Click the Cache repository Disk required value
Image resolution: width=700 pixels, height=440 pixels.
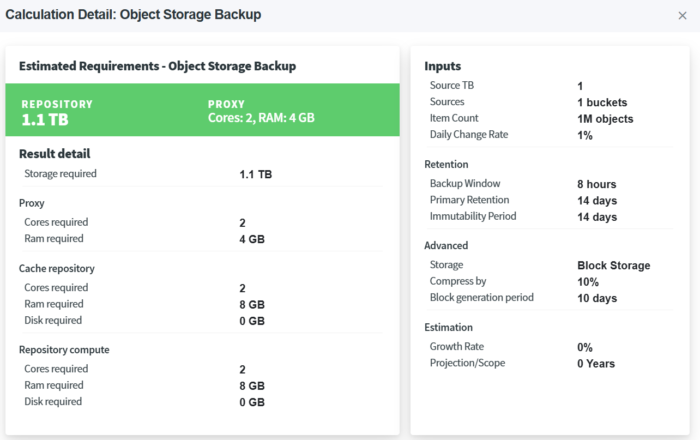[x=252, y=321]
